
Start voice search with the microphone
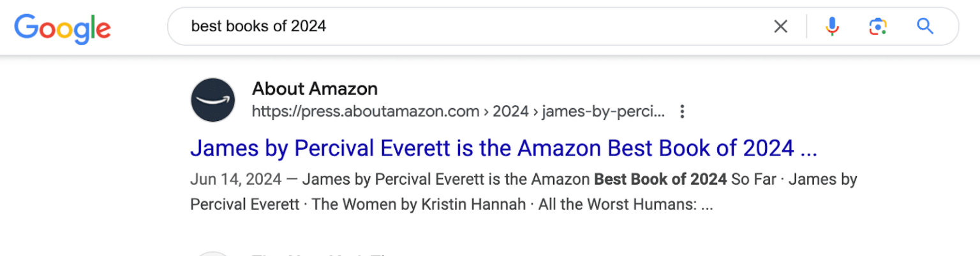(831, 27)
